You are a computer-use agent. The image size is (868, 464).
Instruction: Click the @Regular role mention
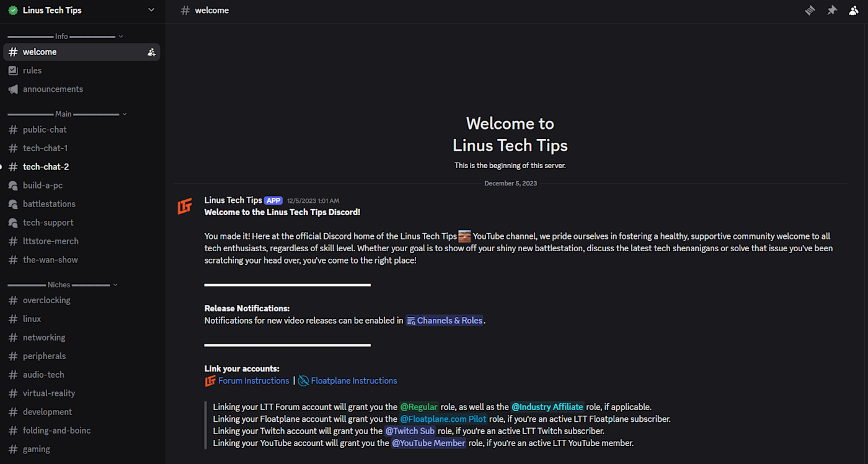pos(419,407)
